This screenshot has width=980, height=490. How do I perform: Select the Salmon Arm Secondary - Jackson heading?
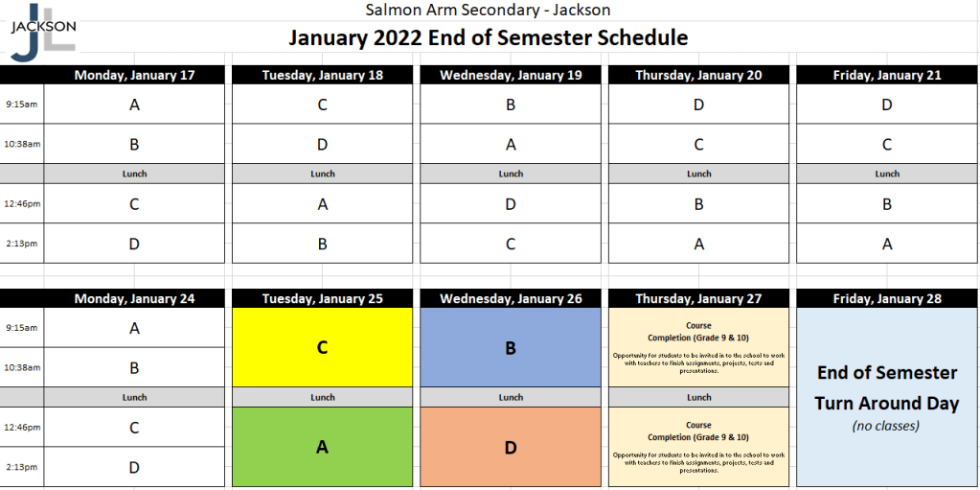(x=489, y=11)
